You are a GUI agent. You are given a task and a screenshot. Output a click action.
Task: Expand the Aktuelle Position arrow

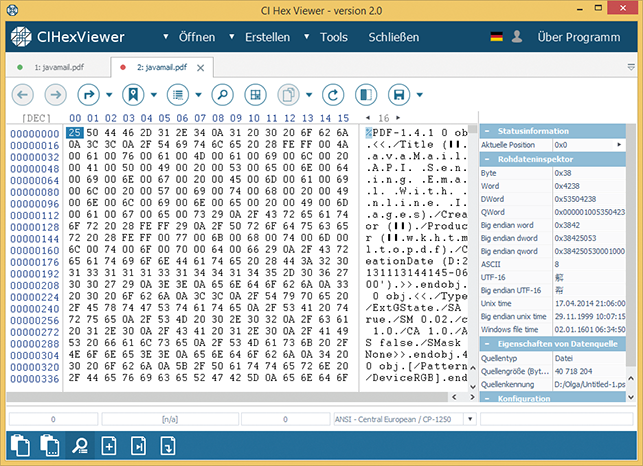coord(619,144)
